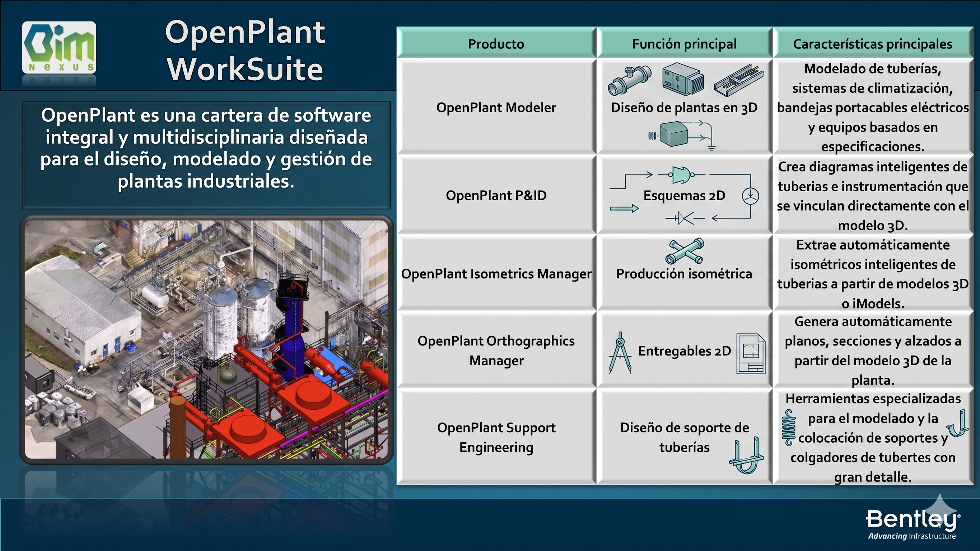This screenshot has height=551, width=980.
Task: Select the text Diseño de plantas en 3D
Action: click(x=684, y=108)
